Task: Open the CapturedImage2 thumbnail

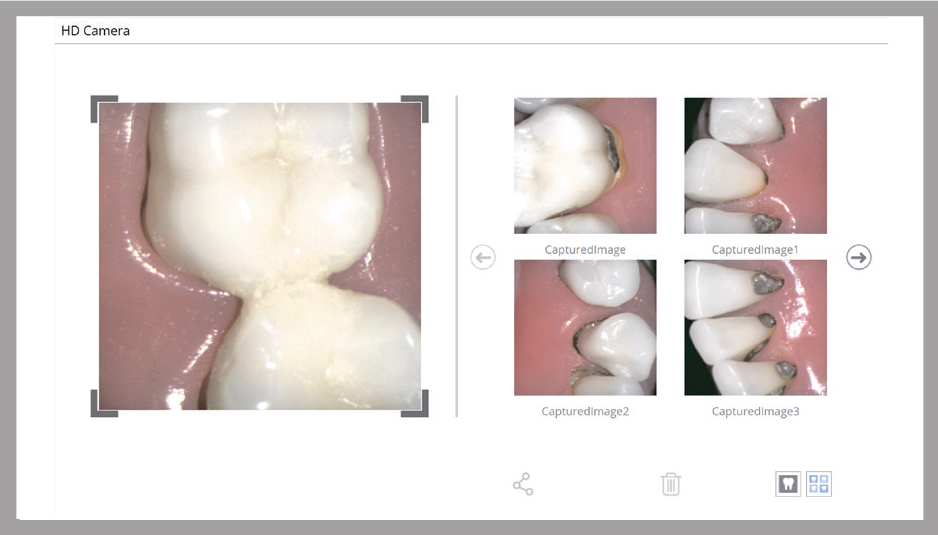Action: click(x=585, y=328)
